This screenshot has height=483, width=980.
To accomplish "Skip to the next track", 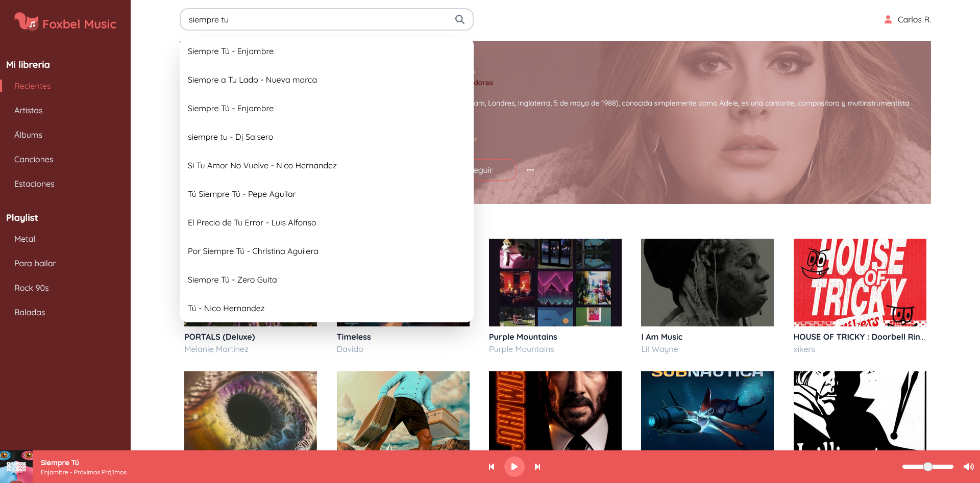I will click(x=537, y=466).
